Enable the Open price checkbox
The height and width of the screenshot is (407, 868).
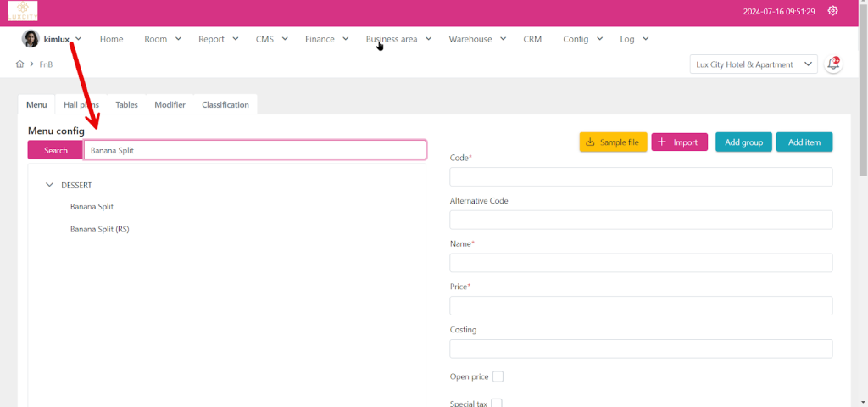[498, 376]
